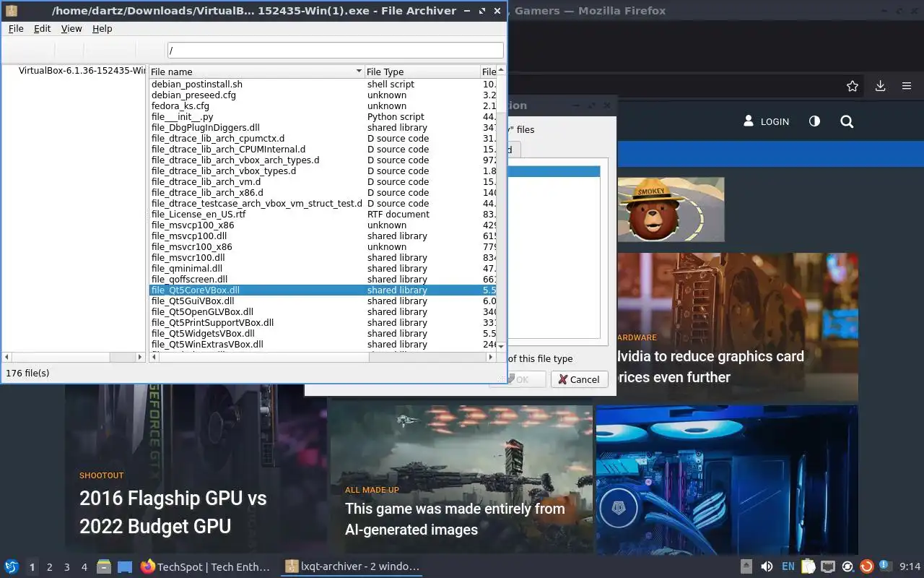Open the removable media eject tray icon
This screenshot has height=578, width=924.
[746, 566]
